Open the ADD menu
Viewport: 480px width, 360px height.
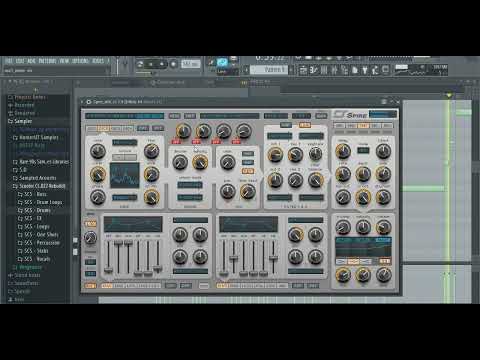(x=31, y=61)
